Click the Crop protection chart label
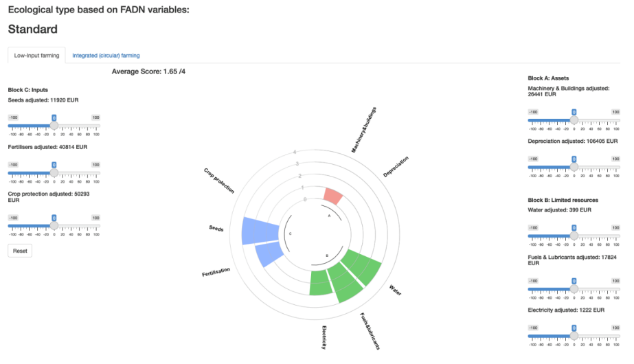 coord(218,181)
